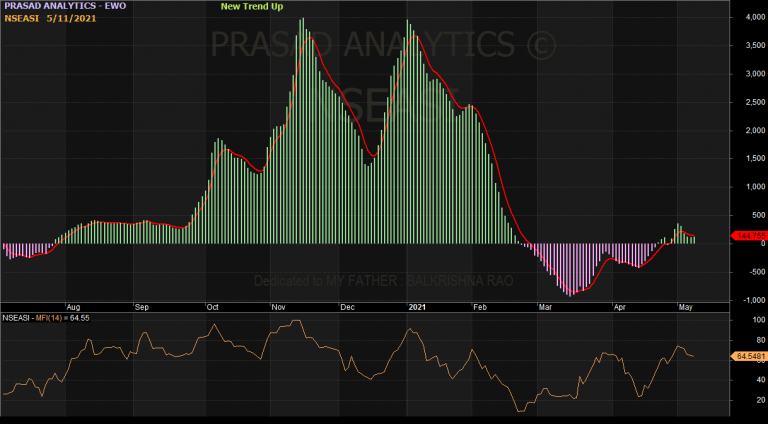Click the 2,000 axis label
The height and width of the screenshot is (424, 768).
pyautogui.click(x=755, y=131)
